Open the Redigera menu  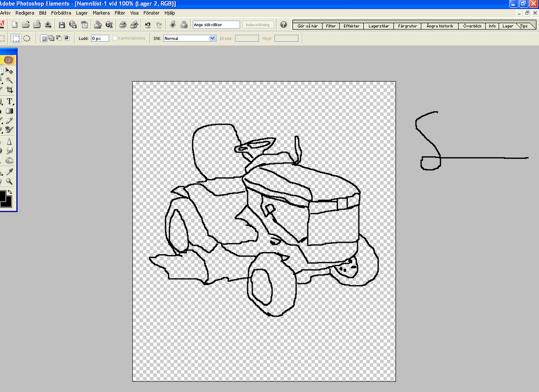coord(25,13)
